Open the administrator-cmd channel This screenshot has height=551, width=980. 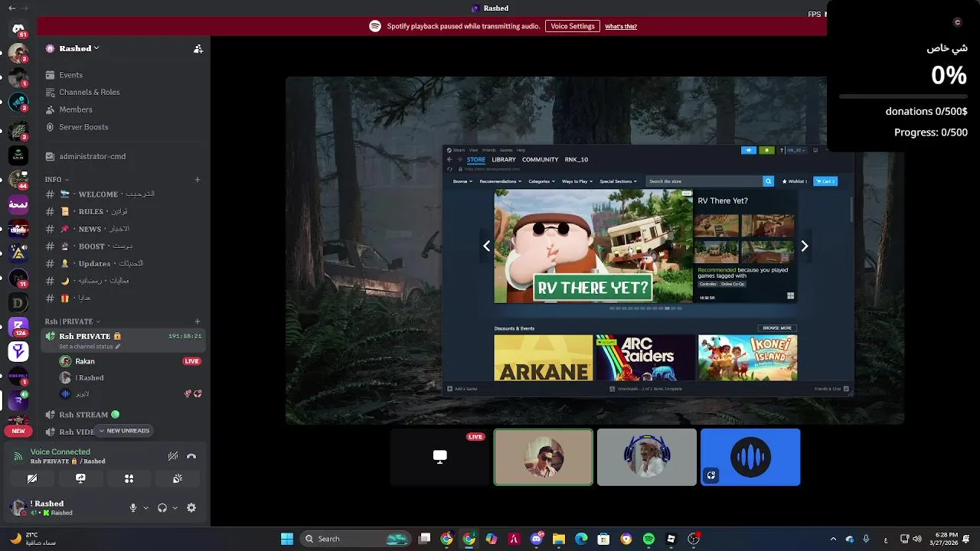[x=122, y=156]
